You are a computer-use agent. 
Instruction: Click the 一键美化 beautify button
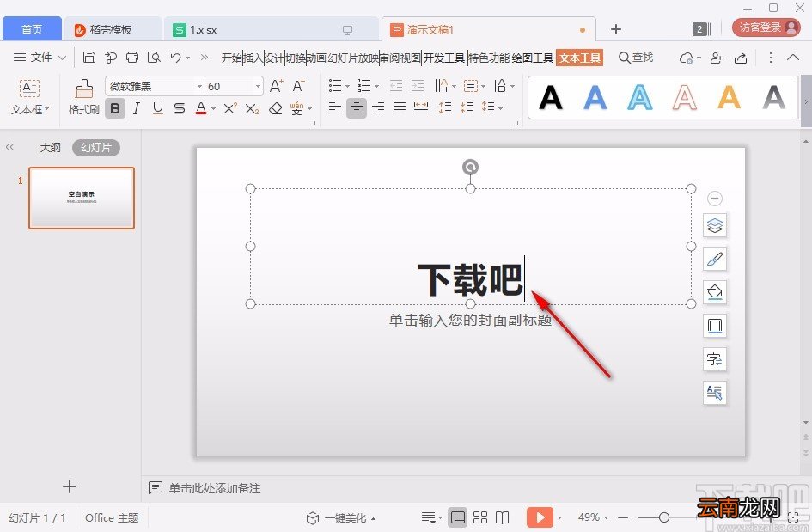click(341, 517)
